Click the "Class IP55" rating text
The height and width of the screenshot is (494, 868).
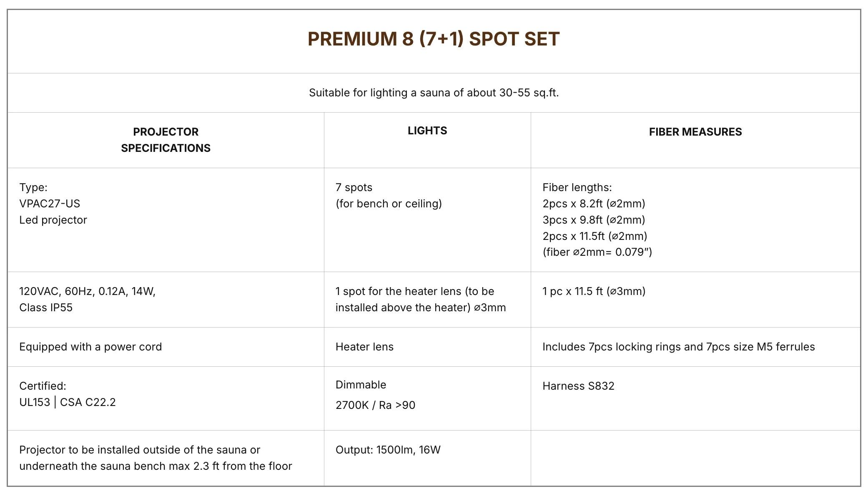(46, 307)
